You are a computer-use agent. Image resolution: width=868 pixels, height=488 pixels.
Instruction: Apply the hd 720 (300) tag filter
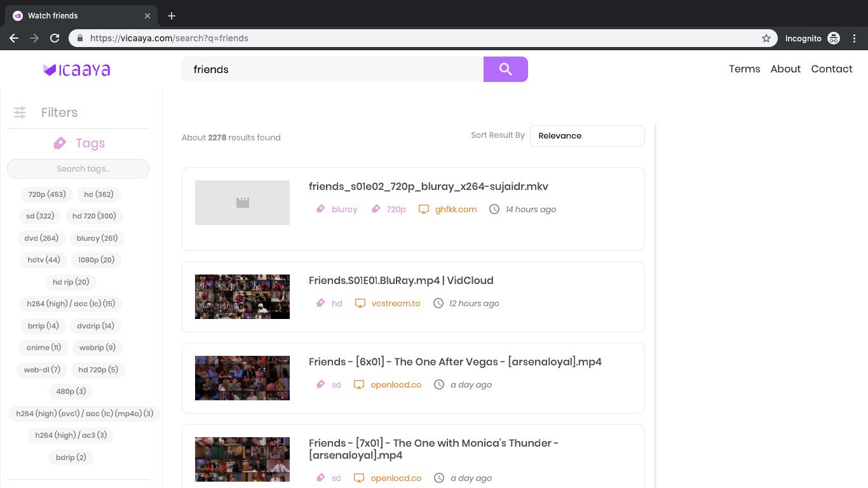point(94,216)
